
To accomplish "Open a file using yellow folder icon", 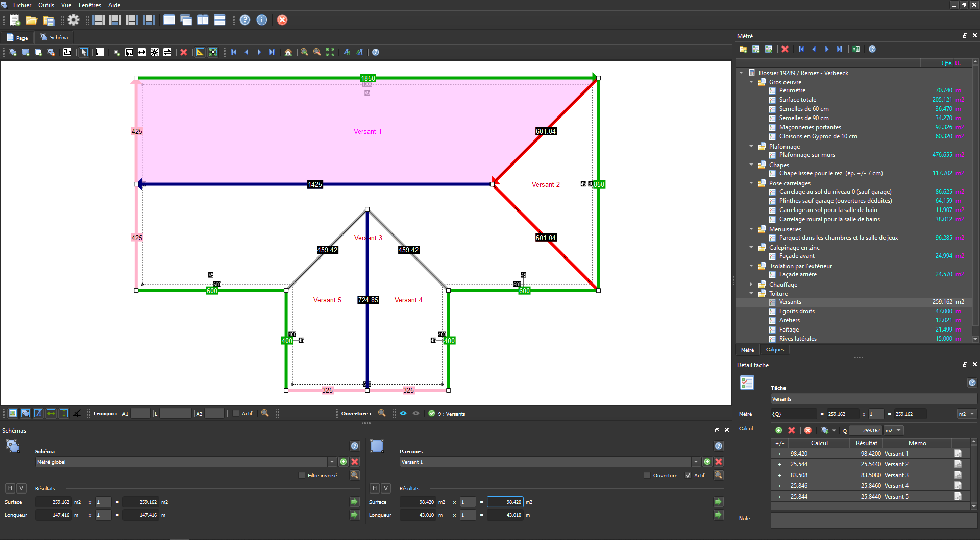I will click(31, 20).
